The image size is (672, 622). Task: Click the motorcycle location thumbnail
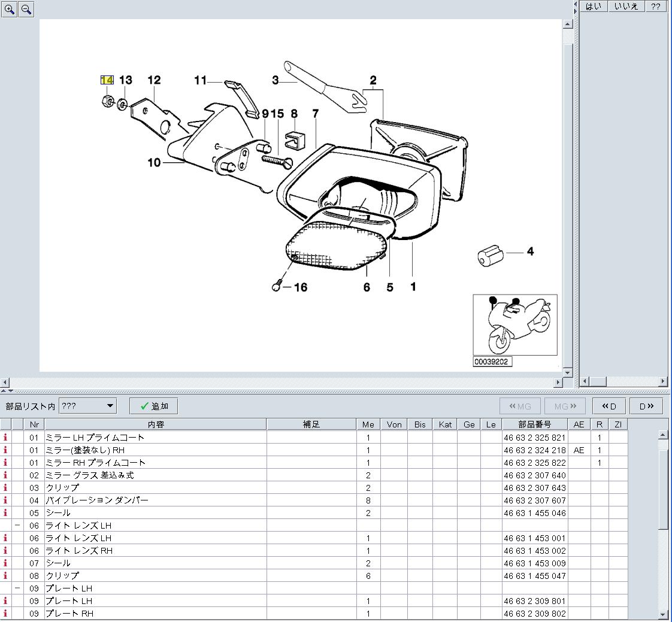click(514, 324)
